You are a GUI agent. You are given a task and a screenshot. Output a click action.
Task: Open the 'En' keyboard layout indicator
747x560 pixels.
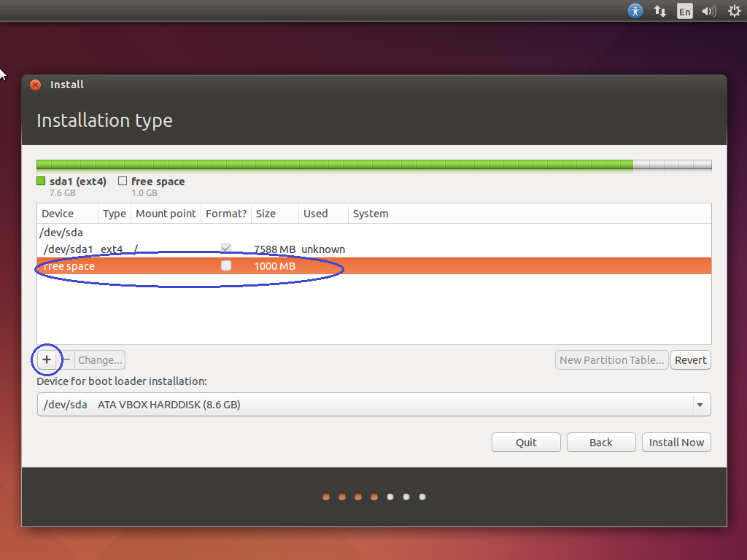pyautogui.click(x=684, y=11)
